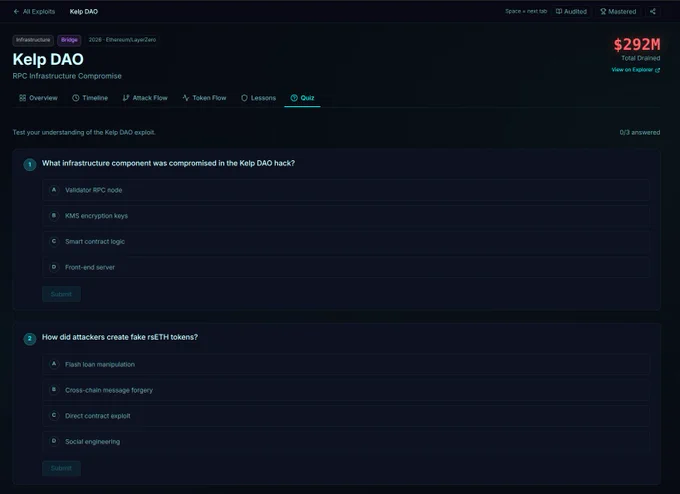Choose answer Cross-chain message forgery
The width and height of the screenshot is (680, 494).
[346, 390]
